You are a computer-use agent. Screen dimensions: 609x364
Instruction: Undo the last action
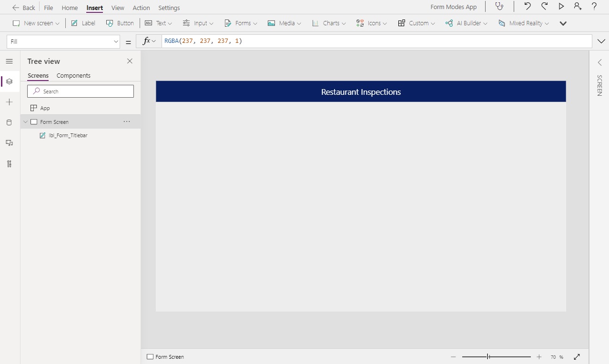coord(528,6)
